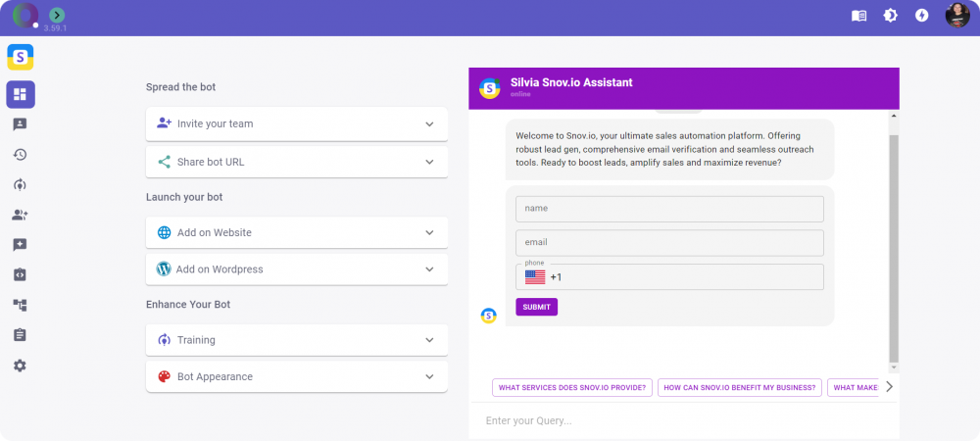The image size is (980, 441).
Task: Expand the Add on Website chevron
Action: 429,232
